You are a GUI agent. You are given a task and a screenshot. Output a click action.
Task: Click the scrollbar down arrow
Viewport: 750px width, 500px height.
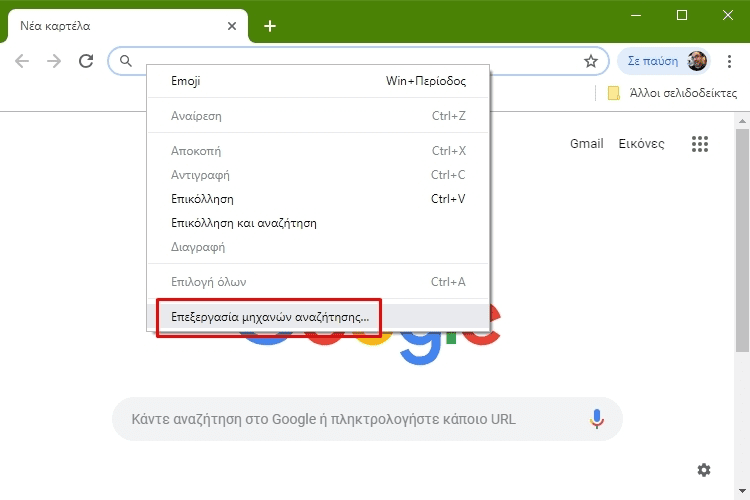pyautogui.click(x=742, y=490)
